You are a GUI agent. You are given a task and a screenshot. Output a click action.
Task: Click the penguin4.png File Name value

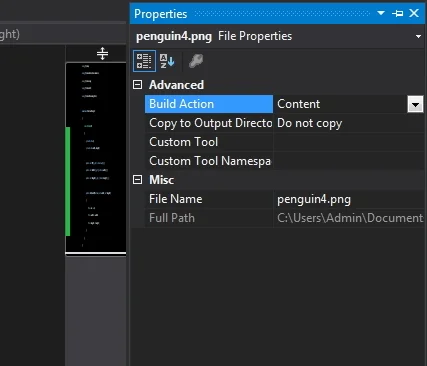click(349, 199)
